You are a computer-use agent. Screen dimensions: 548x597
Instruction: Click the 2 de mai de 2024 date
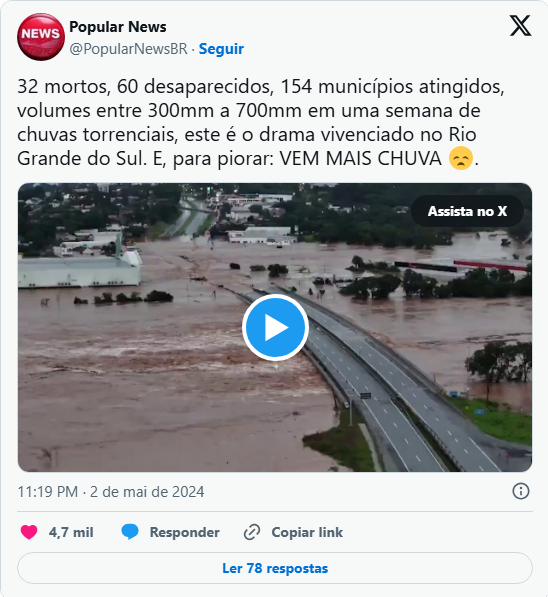tap(147, 492)
